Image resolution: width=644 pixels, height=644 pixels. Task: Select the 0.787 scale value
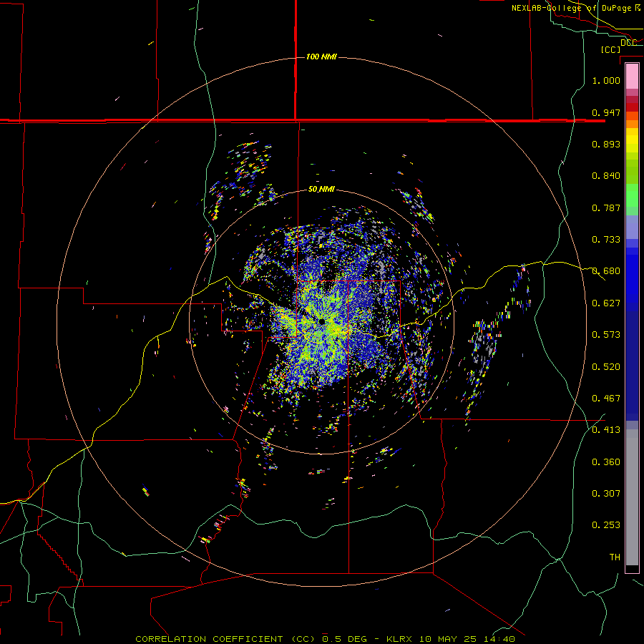[x=606, y=208]
